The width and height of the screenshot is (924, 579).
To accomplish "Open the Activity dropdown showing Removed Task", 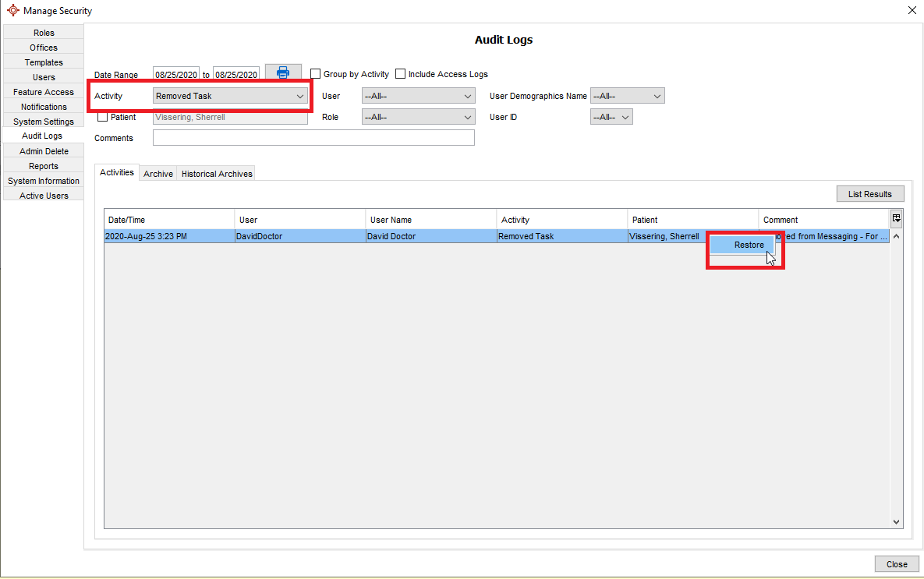I will tap(231, 96).
